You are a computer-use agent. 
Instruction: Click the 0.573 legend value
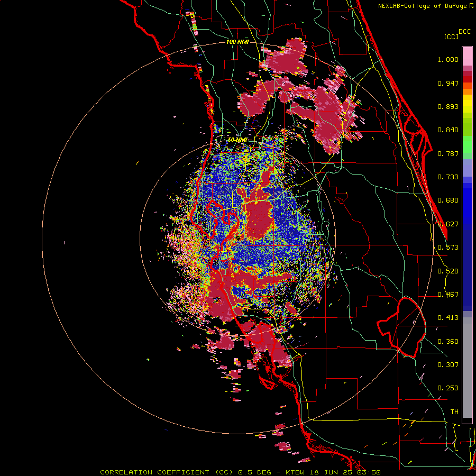448,248
